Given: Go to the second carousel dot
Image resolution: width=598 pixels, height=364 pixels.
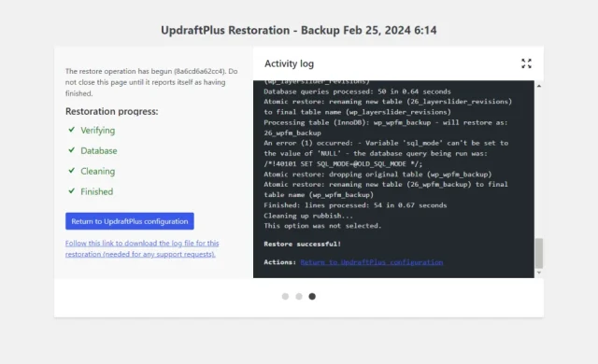Looking at the screenshot, I should pos(299,296).
